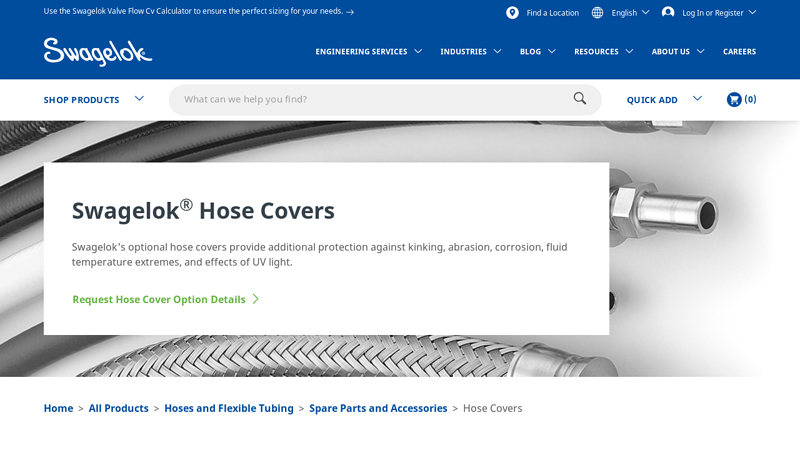
Task: Expand the Resources chevron
Action: point(630,51)
